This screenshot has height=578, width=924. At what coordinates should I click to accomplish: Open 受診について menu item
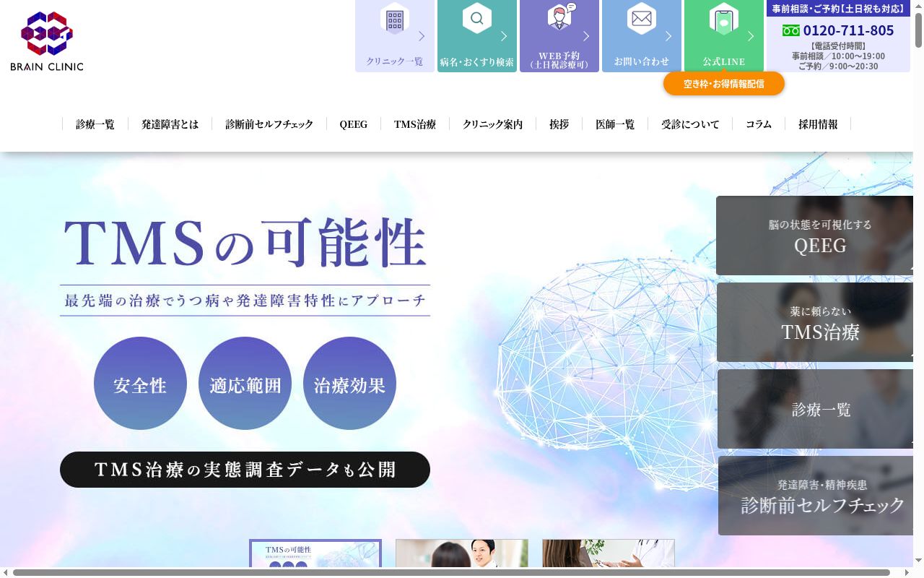[x=690, y=124]
